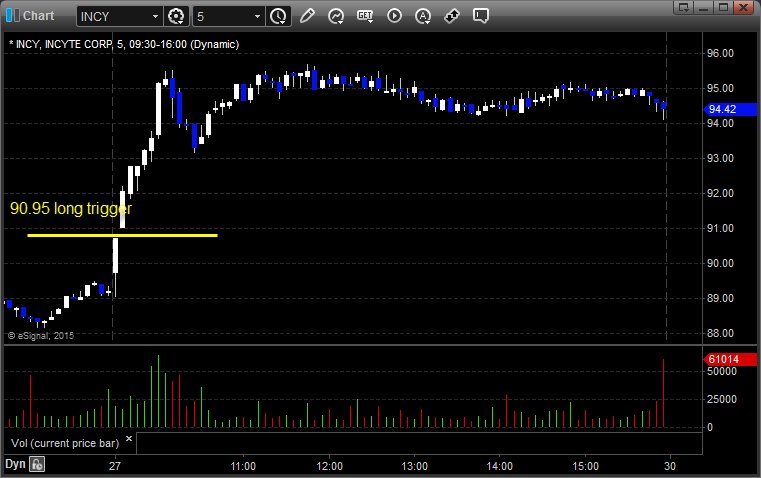Click the 90.95 long trigger annotation
The image size is (761, 478).
point(71,209)
